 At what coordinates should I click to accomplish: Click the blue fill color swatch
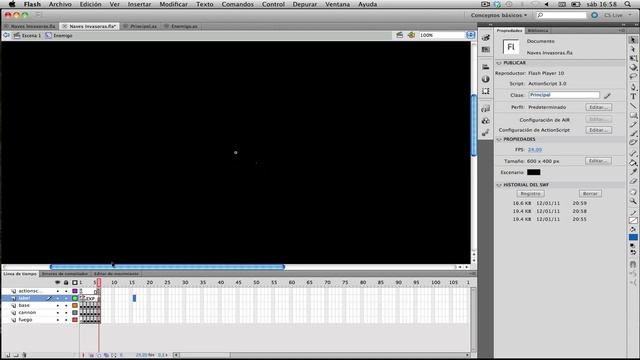pyautogui.click(x=633, y=237)
